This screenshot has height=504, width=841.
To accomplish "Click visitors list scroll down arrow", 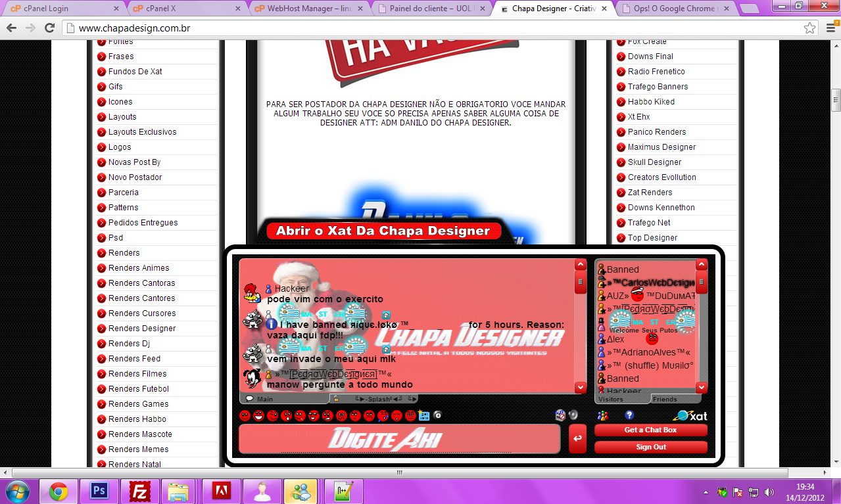I will [x=702, y=388].
